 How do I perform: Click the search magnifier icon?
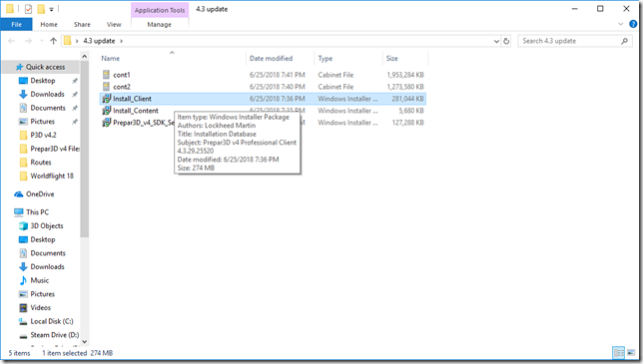[625, 41]
